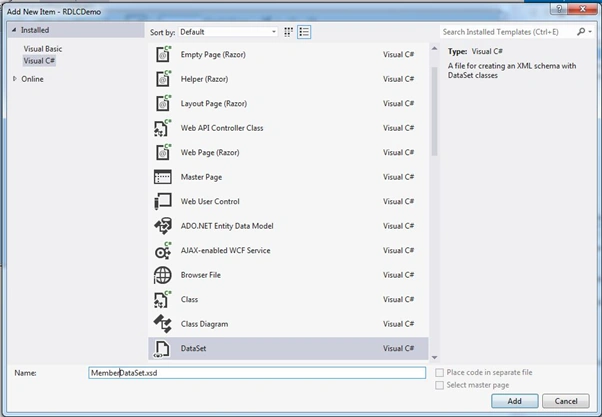This screenshot has height=417, width=602.
Task: Click the 'DataSet' label in the list
Action: 193,348
